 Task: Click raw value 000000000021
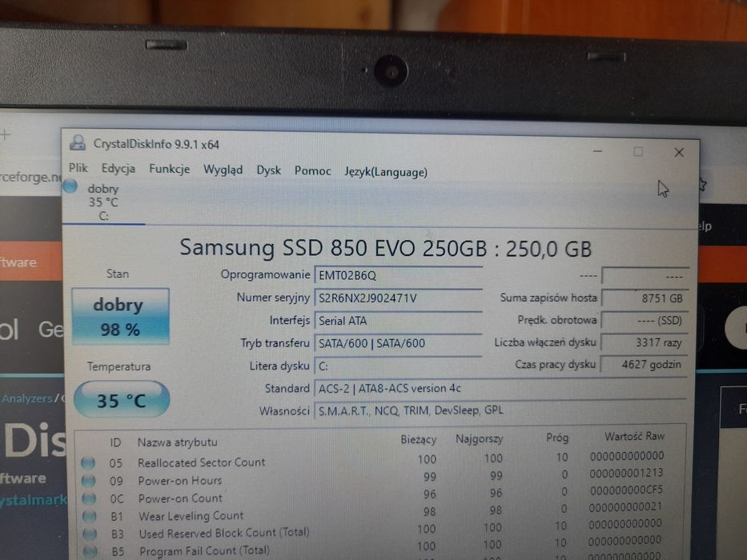coord(625,507)
